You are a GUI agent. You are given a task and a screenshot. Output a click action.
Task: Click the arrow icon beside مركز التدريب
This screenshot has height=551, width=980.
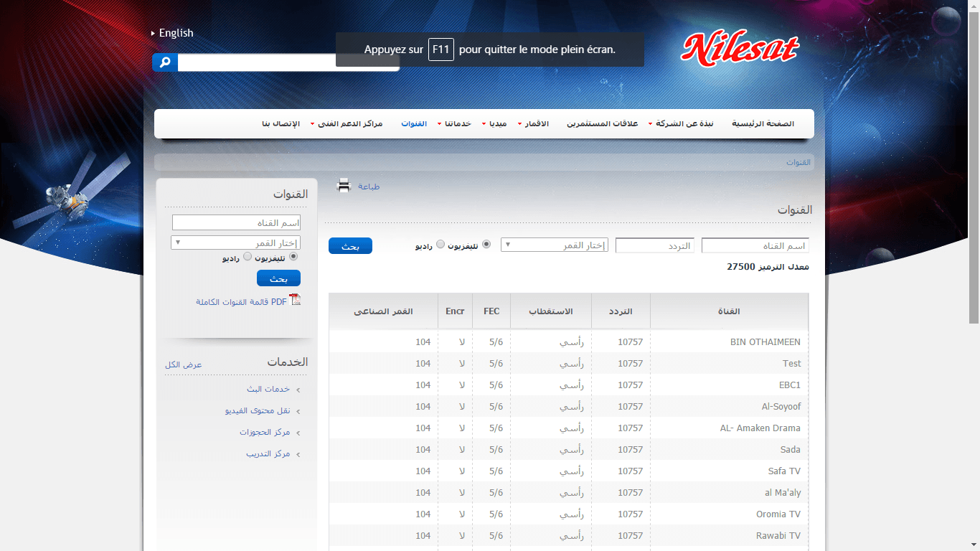tap(300, 453)
